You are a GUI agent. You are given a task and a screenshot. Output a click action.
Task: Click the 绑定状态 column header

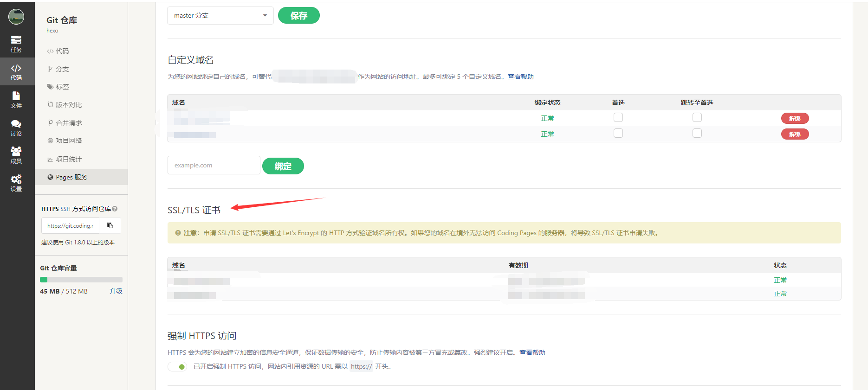(548, 102)
